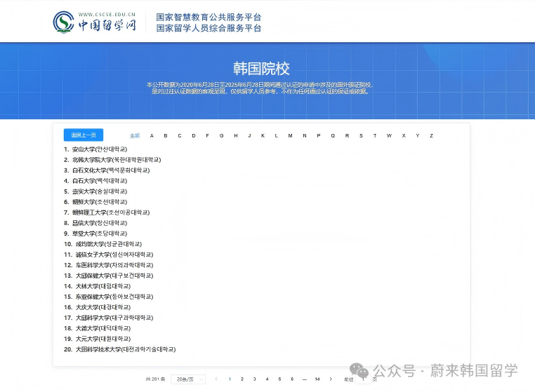Screen dimensions: 535x392
Task: Filter schools by letter B
Action: [166, 135]
